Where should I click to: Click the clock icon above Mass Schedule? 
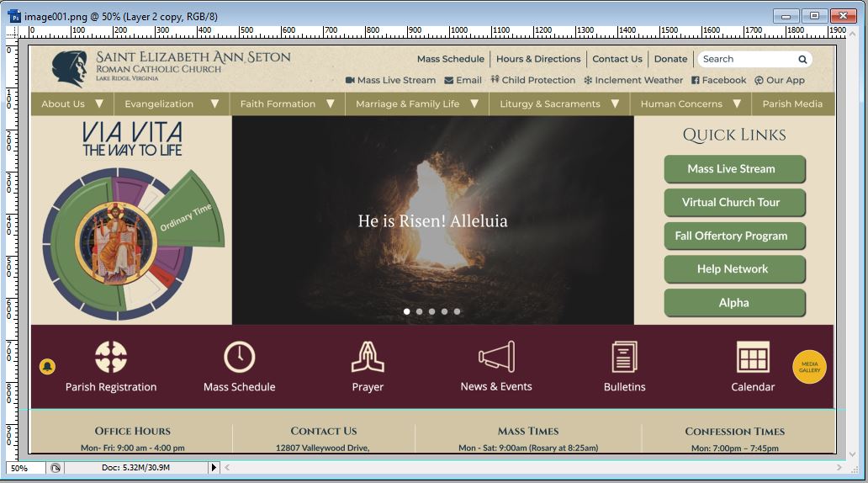[239, 357]
